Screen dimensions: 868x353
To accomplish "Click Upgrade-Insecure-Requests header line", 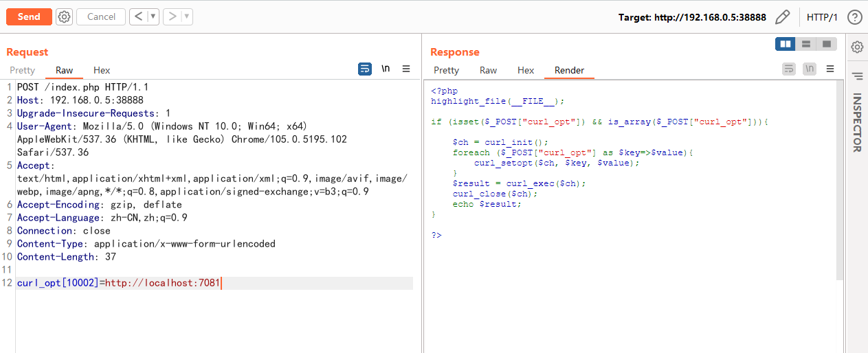I will 93,113.
